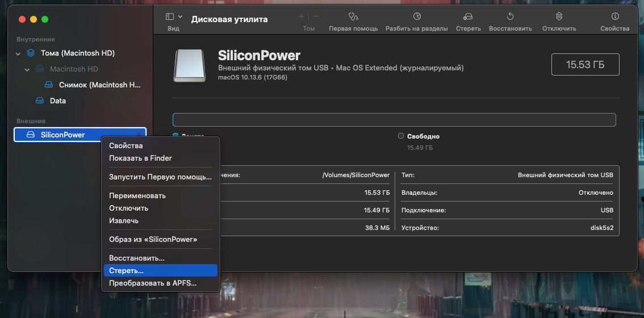Click the yellow minimize window button
644x318 pixels.
point(34,19)
